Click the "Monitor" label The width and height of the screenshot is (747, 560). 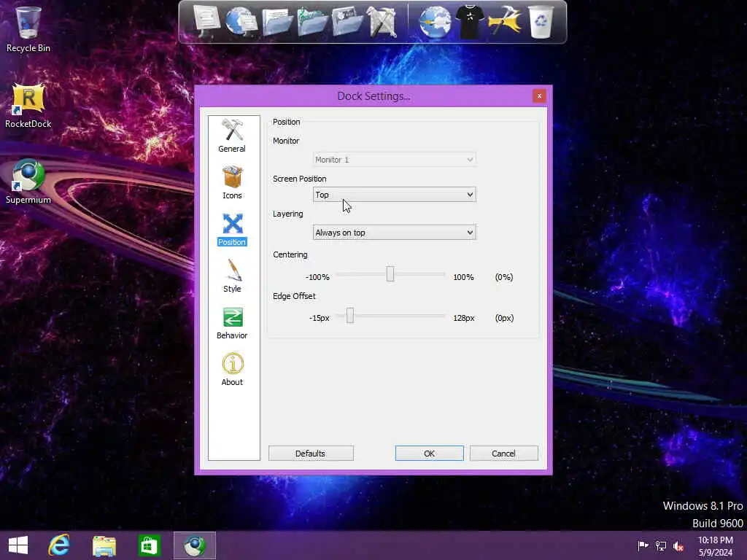click(286, 141)
